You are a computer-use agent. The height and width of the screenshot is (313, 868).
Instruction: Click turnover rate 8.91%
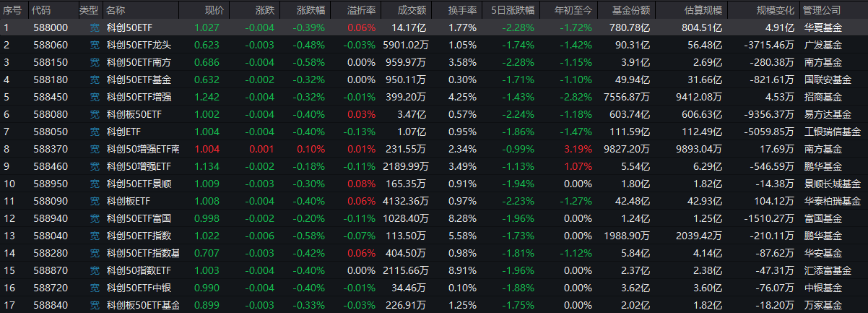tap(462, 270)
